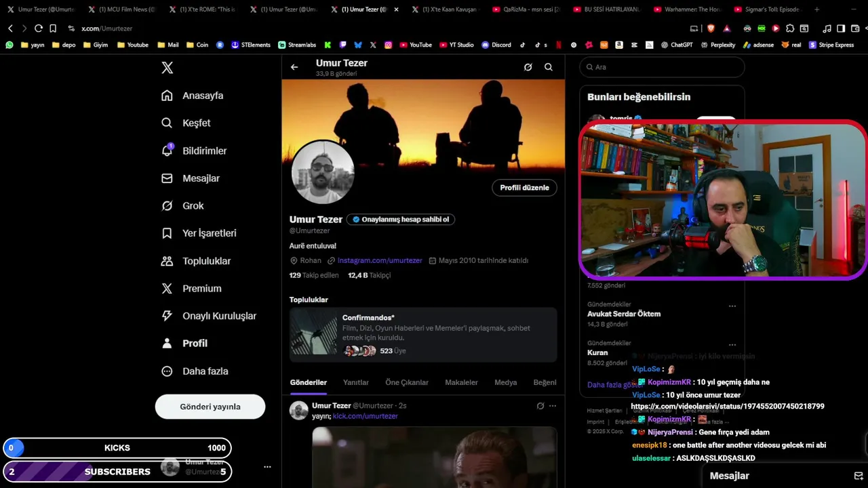The width and height of the screenshot is (868, 488).
Task: Open options for Avukat Serdar Öktem trend
Action: (x=732, y=306)
